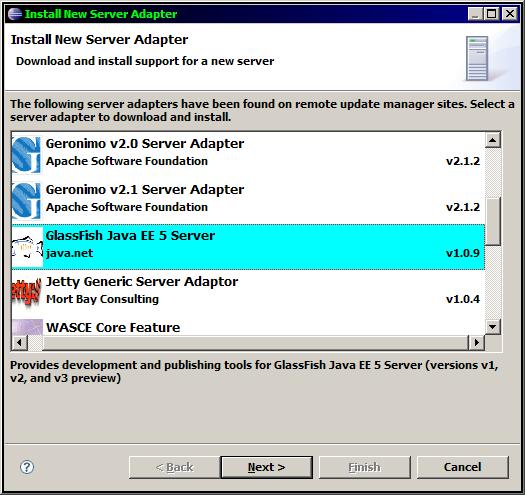Click the Geronimo v2.1 adapter icon
This screenshot has width=525, height=495.
click(x=26, y=201)
